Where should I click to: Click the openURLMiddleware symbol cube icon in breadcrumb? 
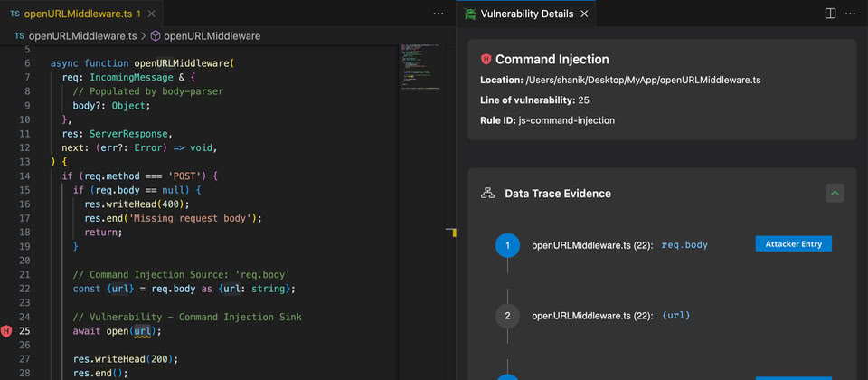(x=155, y=36)
